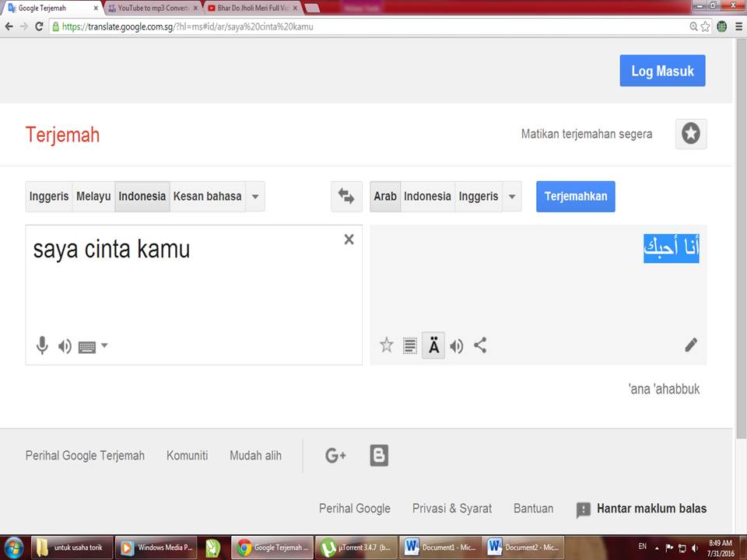Select Arab as target language
Image resolution: width=747 pixels, height=560 pixels.
385,196
